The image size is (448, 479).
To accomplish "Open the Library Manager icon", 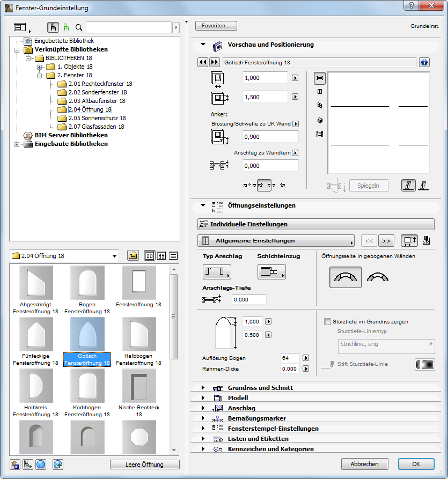I will pyautogui.click(x=15, y=465).
